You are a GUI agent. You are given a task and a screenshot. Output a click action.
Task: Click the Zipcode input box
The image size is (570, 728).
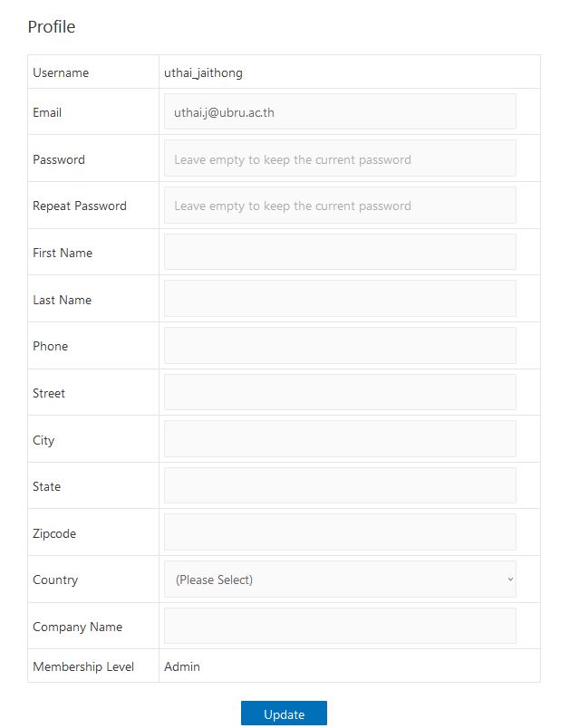point(340,532)
